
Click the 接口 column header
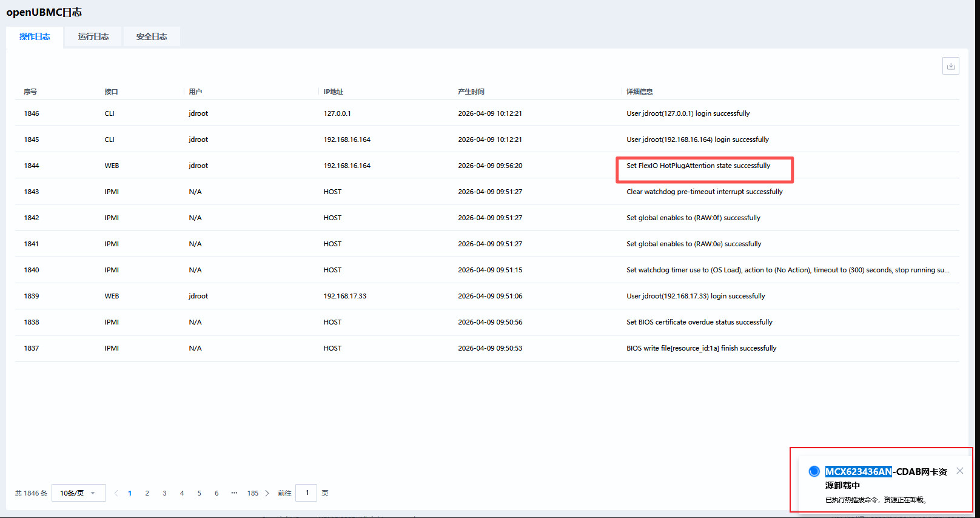[111, 92]
